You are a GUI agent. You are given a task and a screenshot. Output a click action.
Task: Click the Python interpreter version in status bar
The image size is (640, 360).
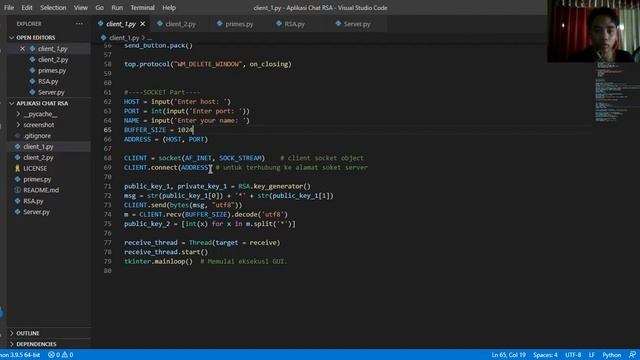click(x=20, y=355)
